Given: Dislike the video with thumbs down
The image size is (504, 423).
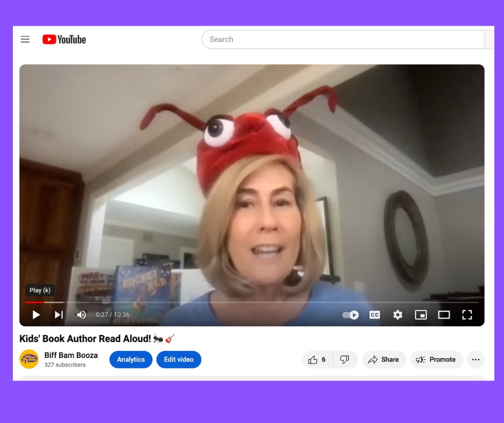Looking at the screenshot, I should pyautogui.click(x=345, y=360).
